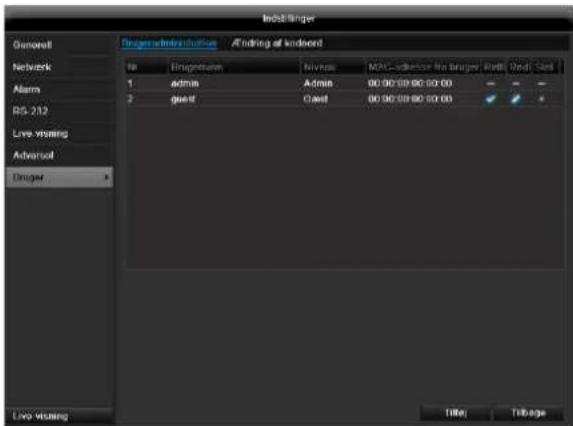Image resolution: width=573 pixels, height=426 pixels.
Task: Click the bottom Live visning button
Action: 59,416
